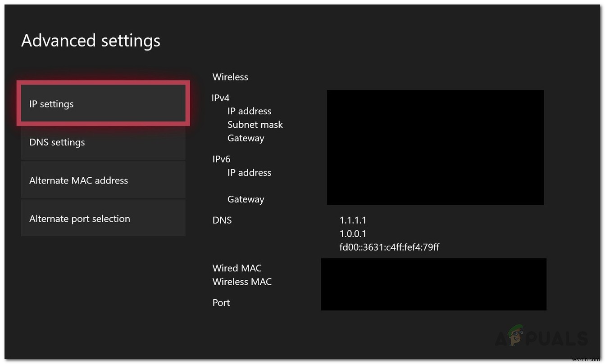Select the IPv4 Gateway entry

pyautogui.click(x=246, y=138)
